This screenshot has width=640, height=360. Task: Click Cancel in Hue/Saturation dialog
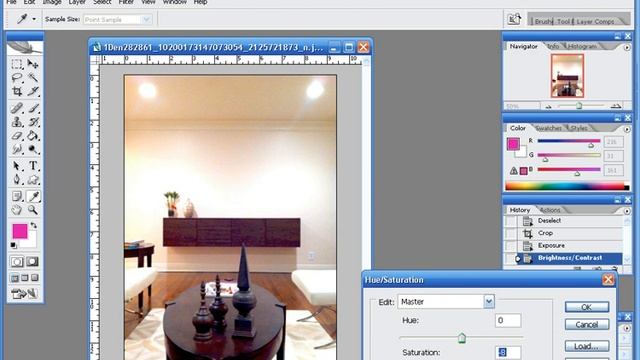click(587, 325)
